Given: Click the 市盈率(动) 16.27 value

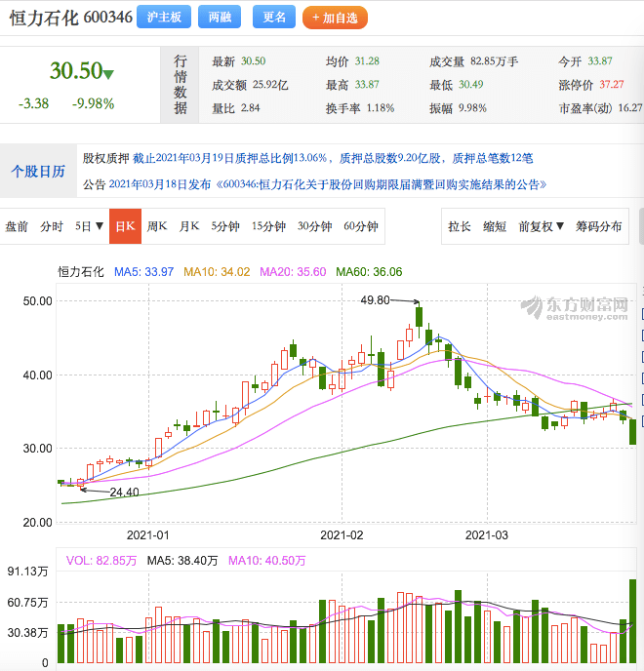Looking at the screenshot, I should click(630, 107).
